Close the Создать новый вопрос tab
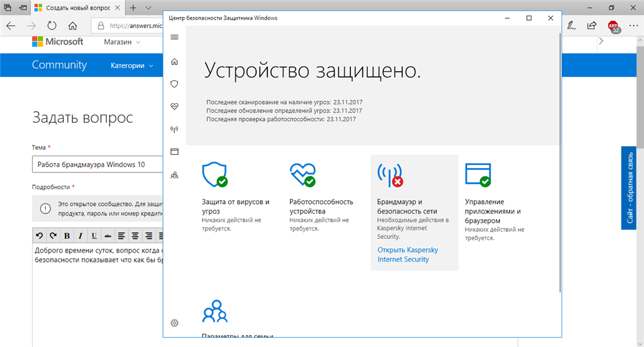 (x=118, y=8)
